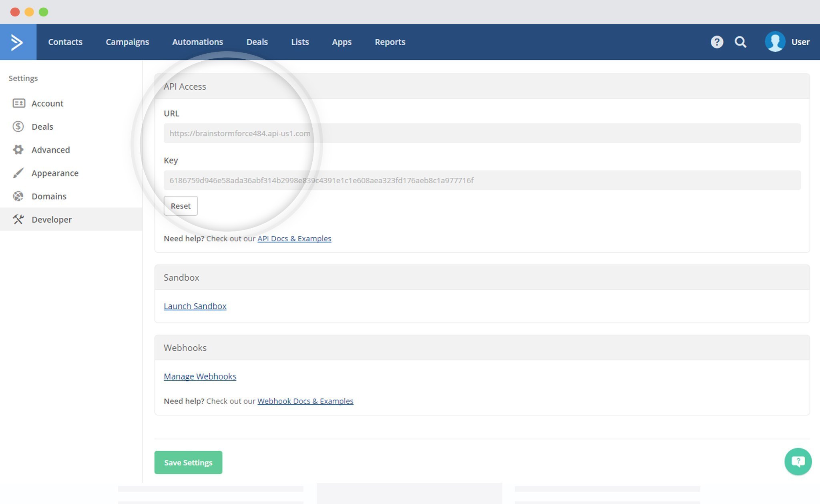The width and height of the screenshot is (820, 504).
Task: Click the Account card icon in sidebar
Action: [x=18, y=103]
